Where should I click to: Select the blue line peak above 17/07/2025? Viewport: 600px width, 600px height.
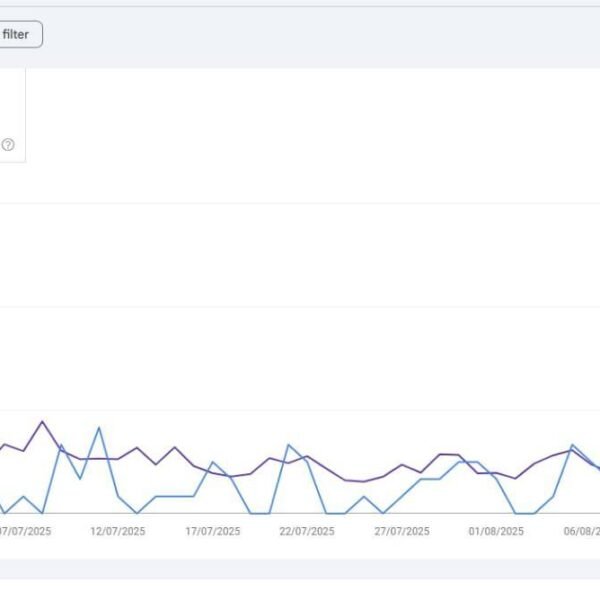[212, 462]
